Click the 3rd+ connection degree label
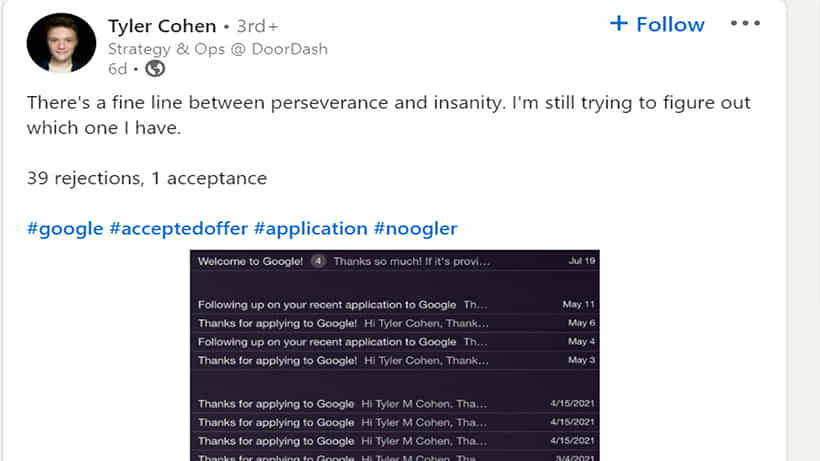Image resolution: width=820 pixels, height=461 pixels. click(258, 26)
